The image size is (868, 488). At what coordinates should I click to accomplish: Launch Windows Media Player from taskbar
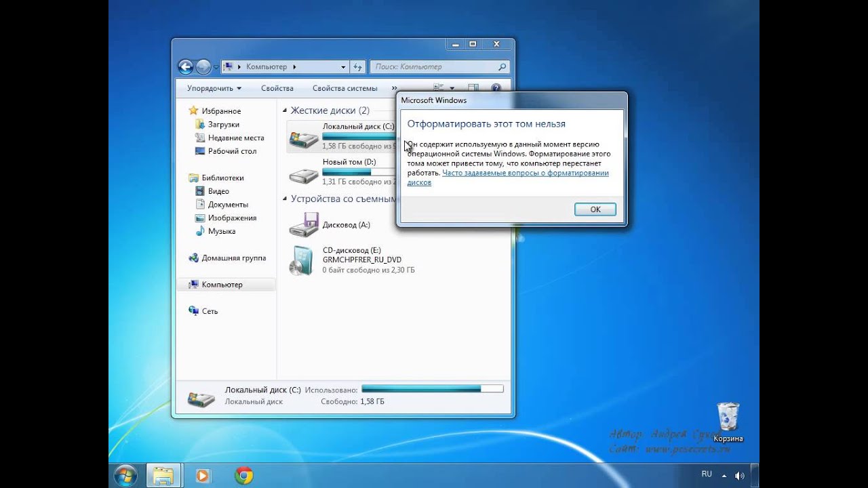203,476
